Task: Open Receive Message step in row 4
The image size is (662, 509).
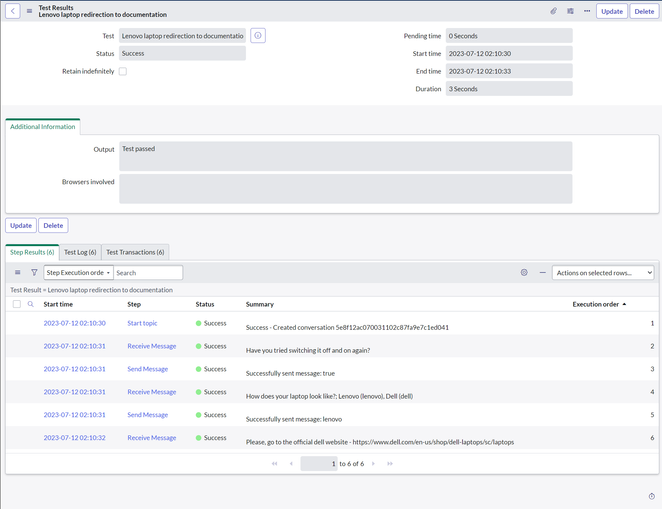Action: pos(152,392)
